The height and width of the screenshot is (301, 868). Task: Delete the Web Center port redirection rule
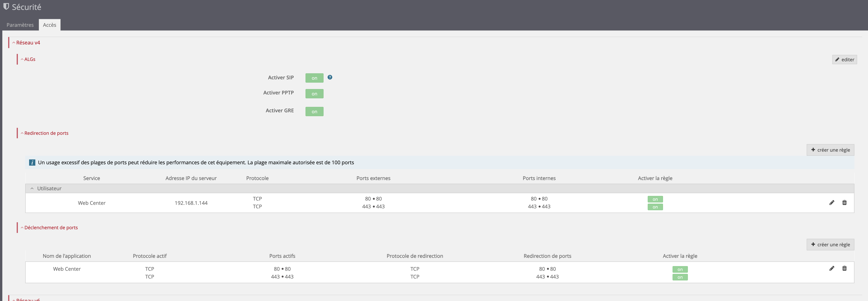[x=844, y=202]
